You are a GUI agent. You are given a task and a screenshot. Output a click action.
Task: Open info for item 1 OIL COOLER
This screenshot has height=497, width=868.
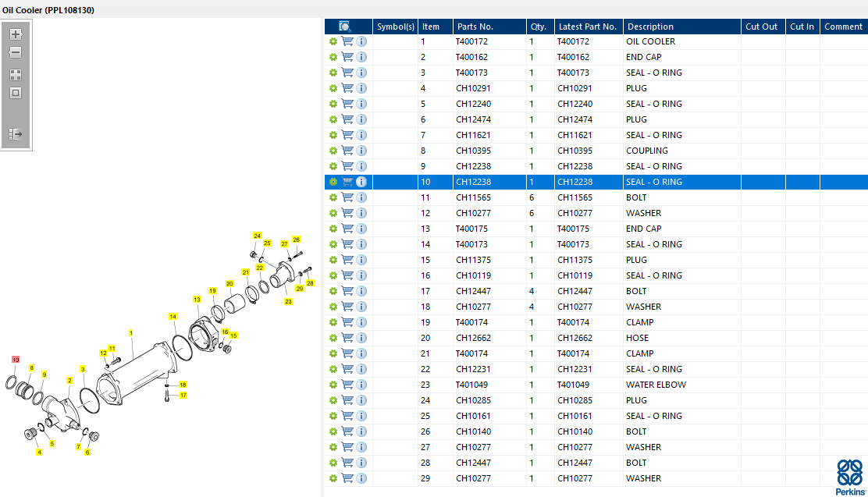[x=361, y=41]
